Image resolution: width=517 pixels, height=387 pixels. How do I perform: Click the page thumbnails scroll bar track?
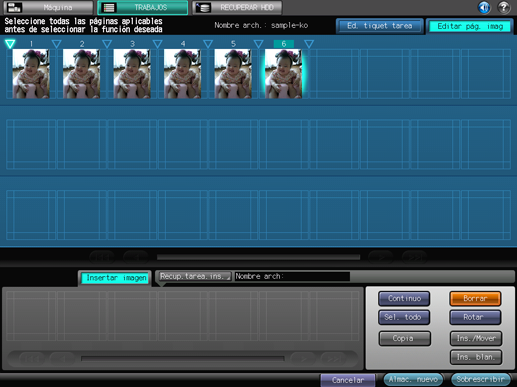[258, 257]
